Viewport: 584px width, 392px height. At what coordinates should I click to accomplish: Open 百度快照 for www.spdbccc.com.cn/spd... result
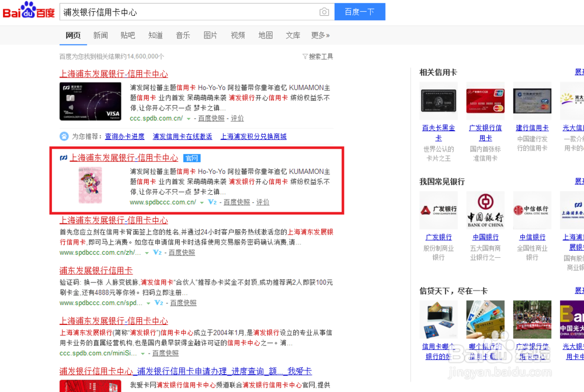[183, 303]
